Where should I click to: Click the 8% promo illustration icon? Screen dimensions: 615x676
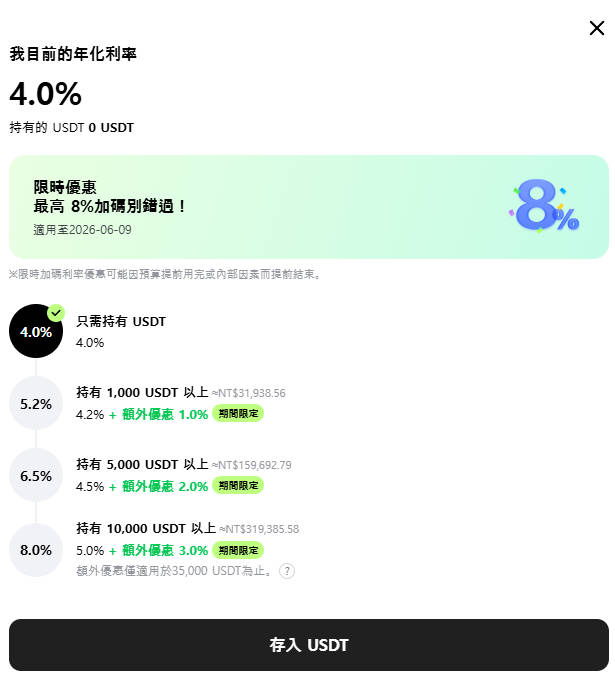click(x=545, y=207)
